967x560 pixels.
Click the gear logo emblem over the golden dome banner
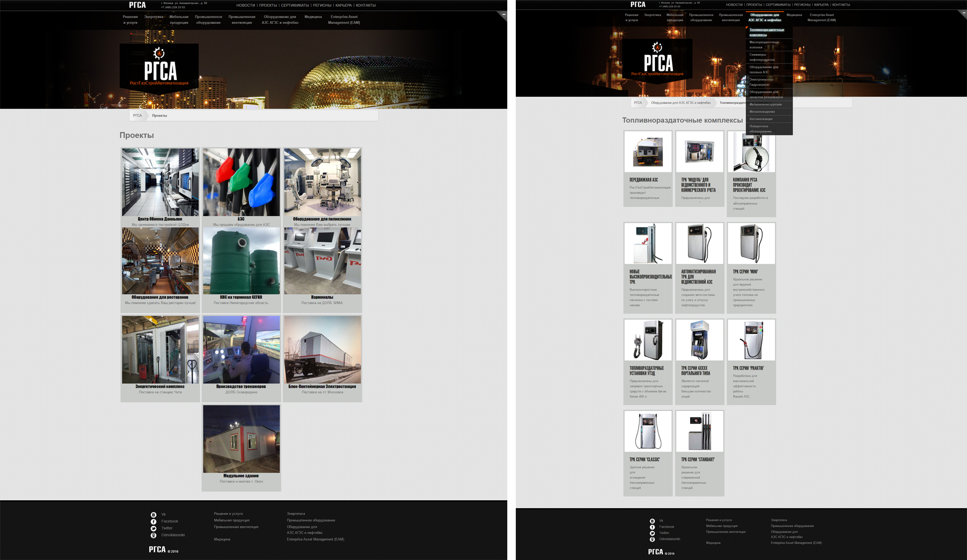pyautogui.click(x=159, y=53)
